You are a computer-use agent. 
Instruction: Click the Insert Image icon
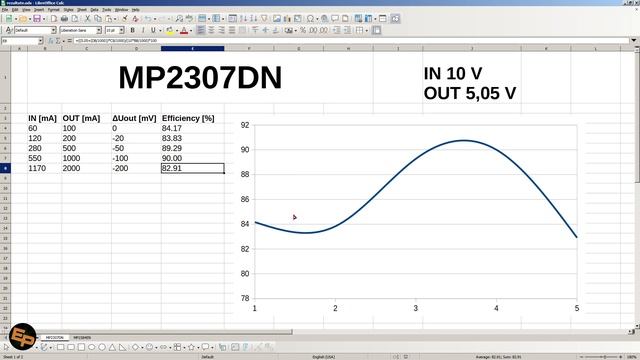click(x=277, y=19)
